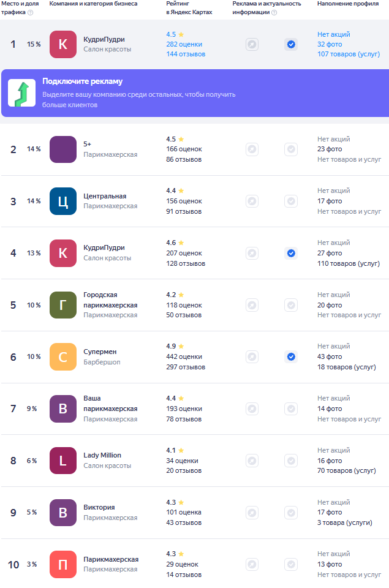
Task: Click the yellow С avatar of Супермен
Action: tap(63, 356)
